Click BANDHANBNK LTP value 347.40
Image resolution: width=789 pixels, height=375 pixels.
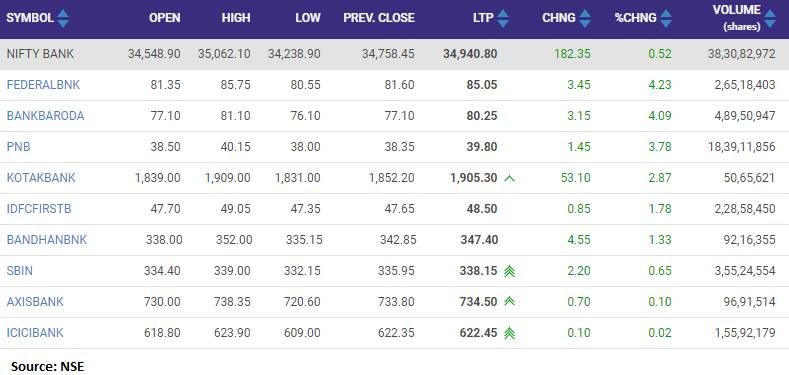click(x=479, y=240)
